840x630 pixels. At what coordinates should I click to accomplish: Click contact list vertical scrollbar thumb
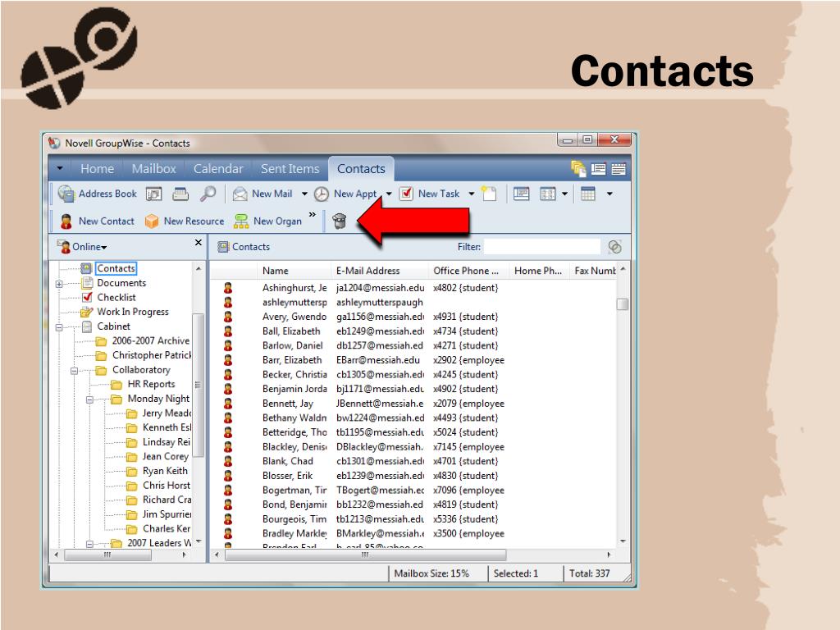(x=623, y=304)
